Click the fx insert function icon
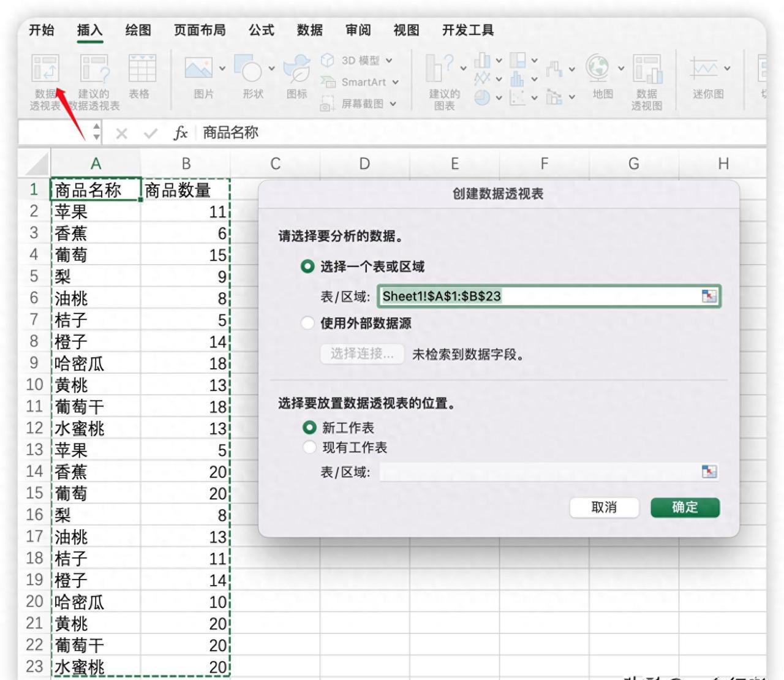The height and width of the screenshot is (680, 784). coord(180,133)
